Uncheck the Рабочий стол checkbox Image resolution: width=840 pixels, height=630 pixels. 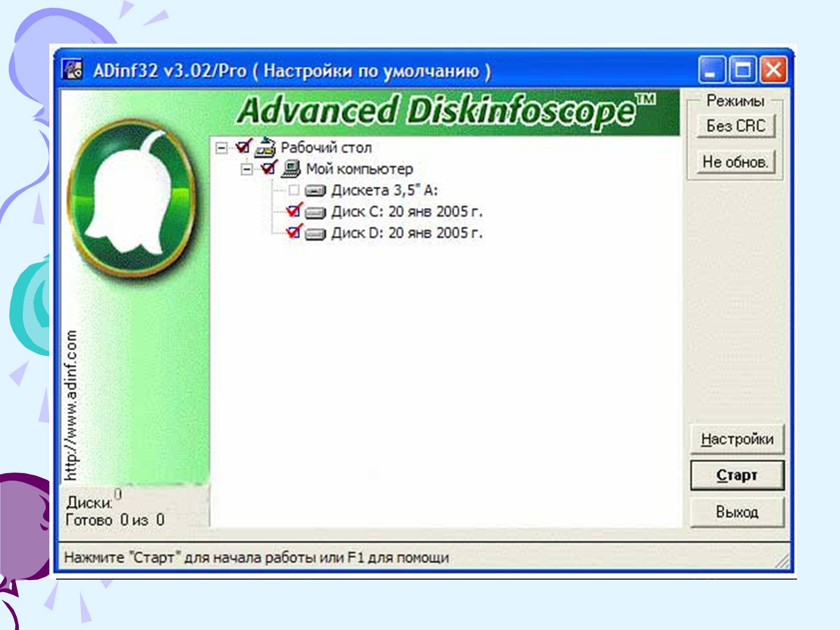[243, 147]
